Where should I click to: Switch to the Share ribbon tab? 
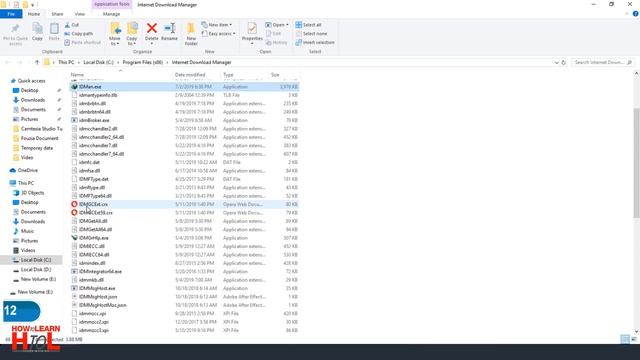pyautogui.click(x=57, y=14)
